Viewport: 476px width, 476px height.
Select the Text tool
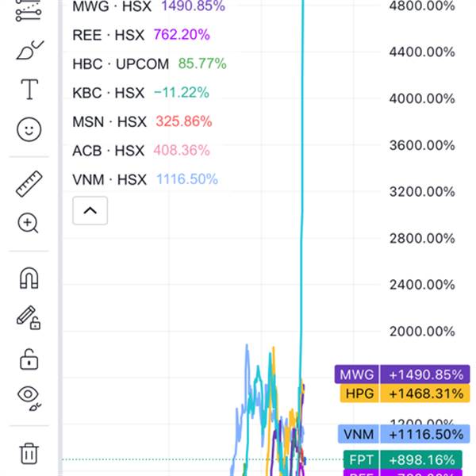(x=29, y=90)
